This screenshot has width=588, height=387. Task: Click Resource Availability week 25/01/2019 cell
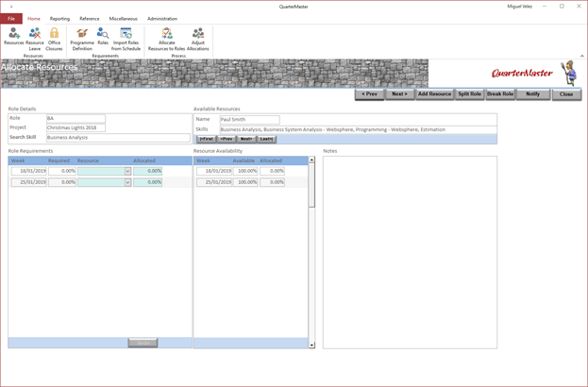pos(214,182)
